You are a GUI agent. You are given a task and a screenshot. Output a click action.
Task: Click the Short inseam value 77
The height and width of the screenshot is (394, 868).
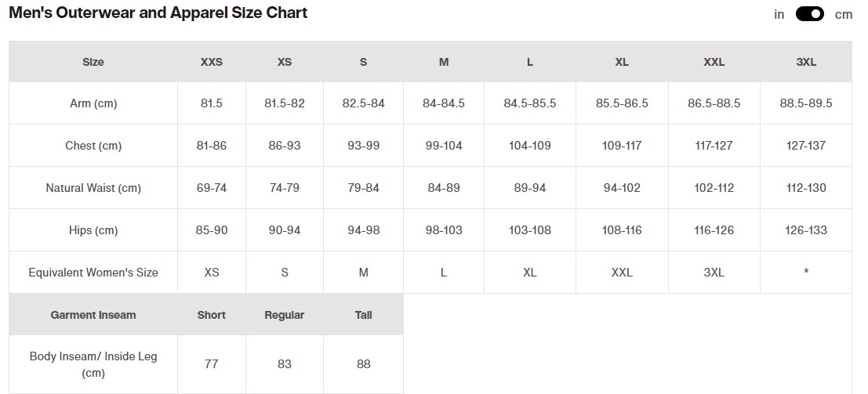click(212, 364)
